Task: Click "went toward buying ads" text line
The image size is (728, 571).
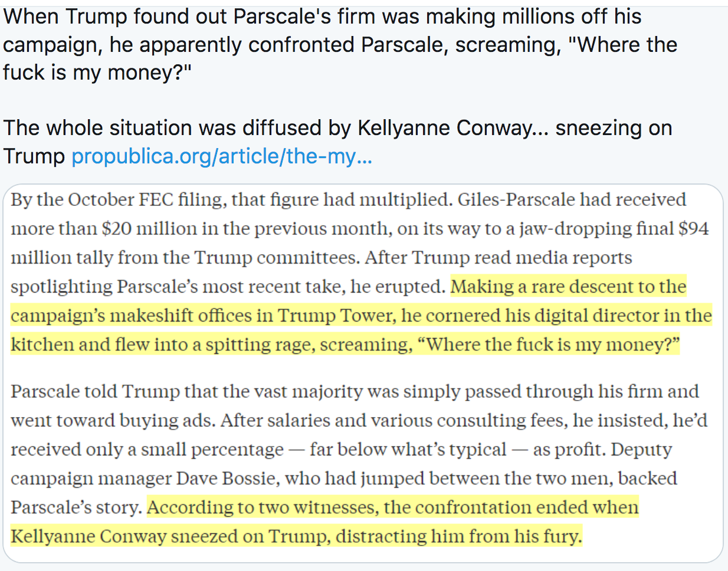Action: pos(113,421)
